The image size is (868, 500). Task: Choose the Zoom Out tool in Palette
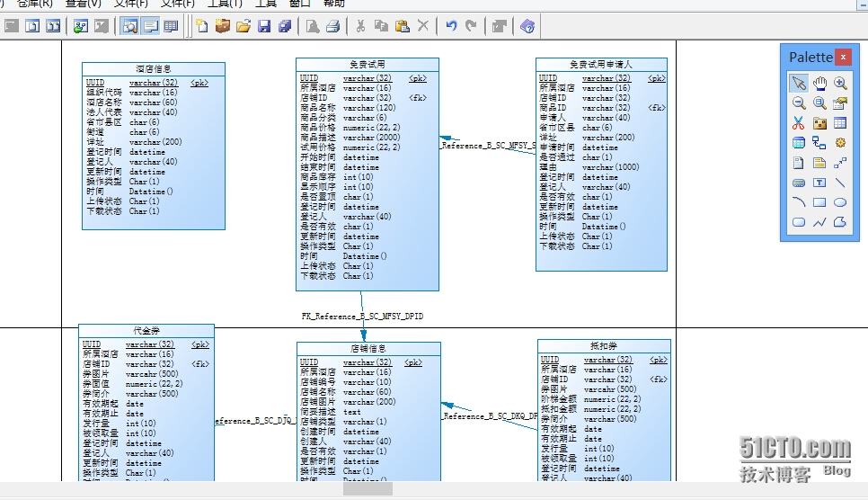798,103
